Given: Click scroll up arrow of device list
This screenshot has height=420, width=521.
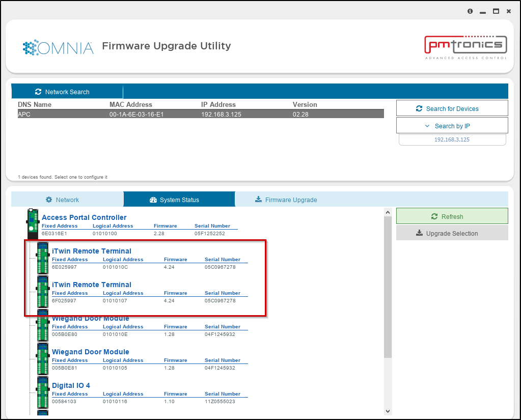Looking at the screenshot, I should pos(388,212).
